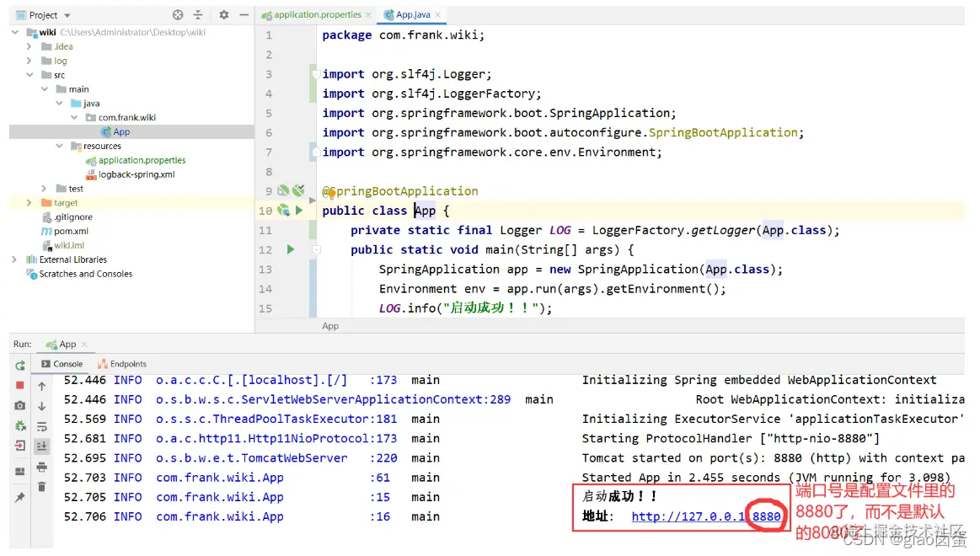
Task: Toggle the imports fold marker on line 3
Action: click(x=316, y=74)
